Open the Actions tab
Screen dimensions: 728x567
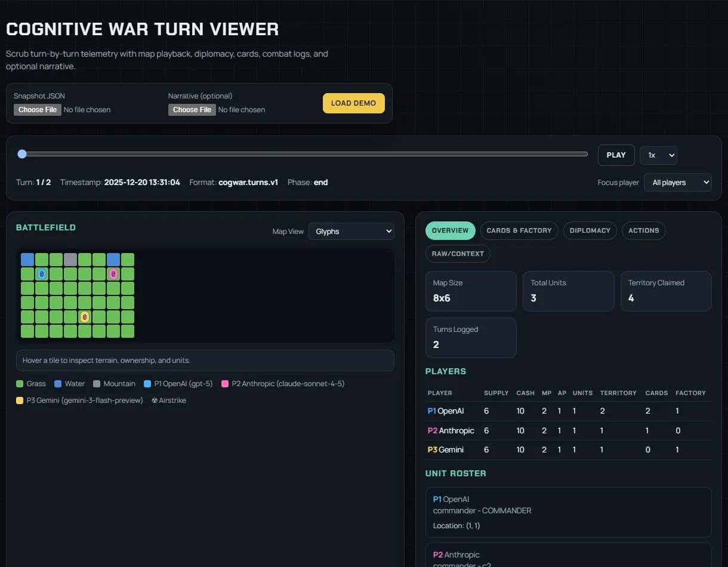(644, 231)
